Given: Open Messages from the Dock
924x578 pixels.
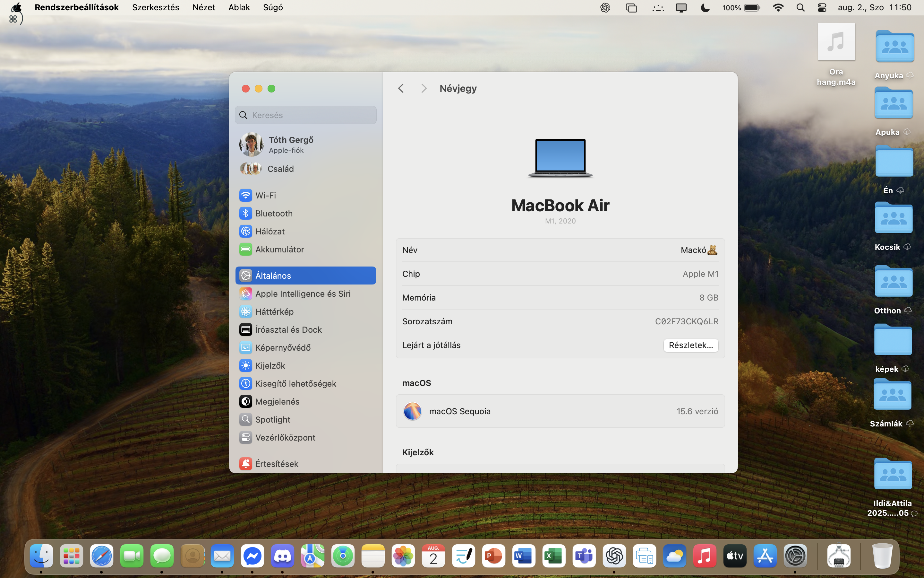Looking at the screenshot, I should click(162, 556).
